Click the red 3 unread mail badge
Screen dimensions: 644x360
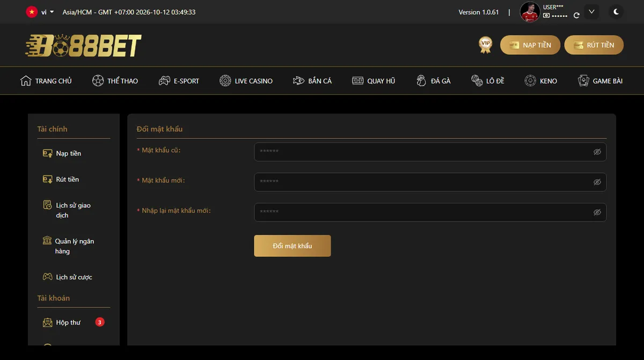[x=100, y=322]
